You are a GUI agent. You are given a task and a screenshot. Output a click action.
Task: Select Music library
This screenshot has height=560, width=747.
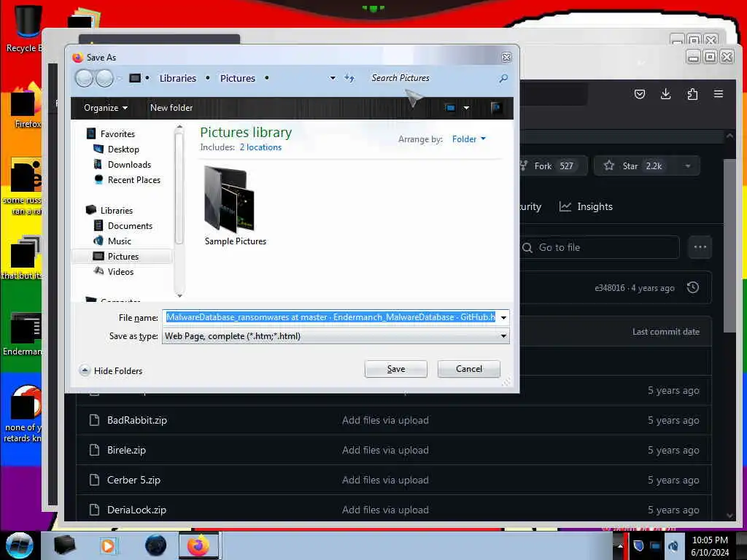click(x=119, y=241)
